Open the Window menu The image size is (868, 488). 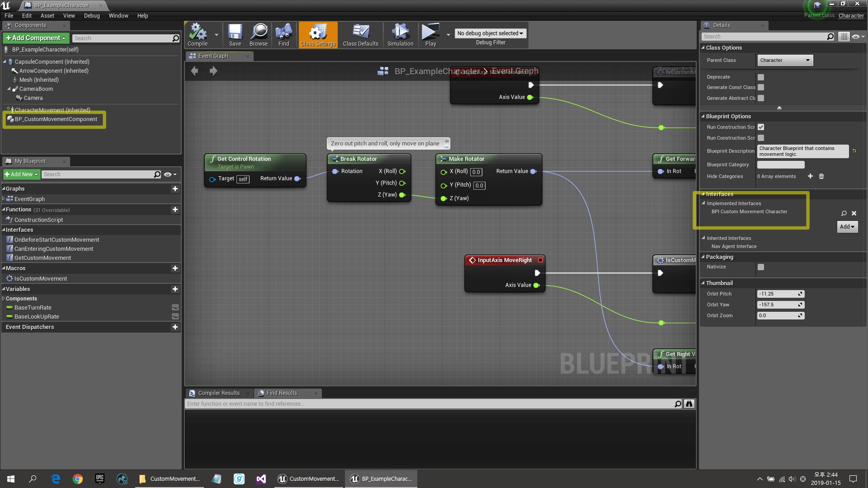118,15
